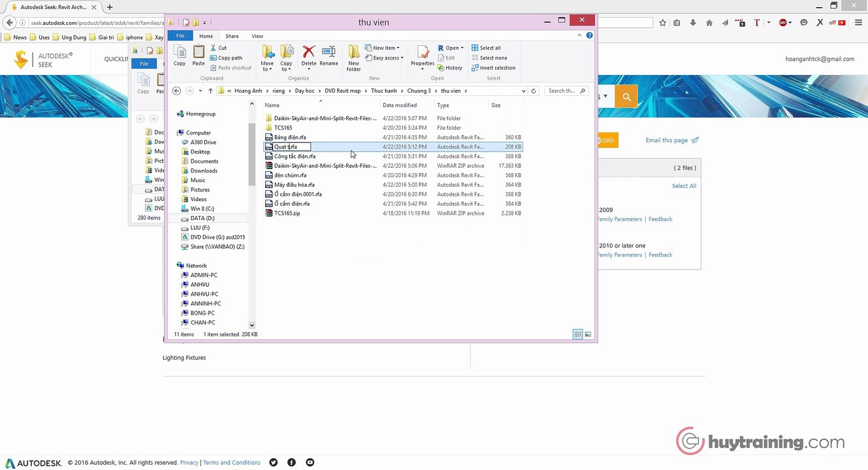Switch to the Share ribbon tab
The width and height of the screenshot is (868, 470).
pyautogui.click(x=232, y=36)
